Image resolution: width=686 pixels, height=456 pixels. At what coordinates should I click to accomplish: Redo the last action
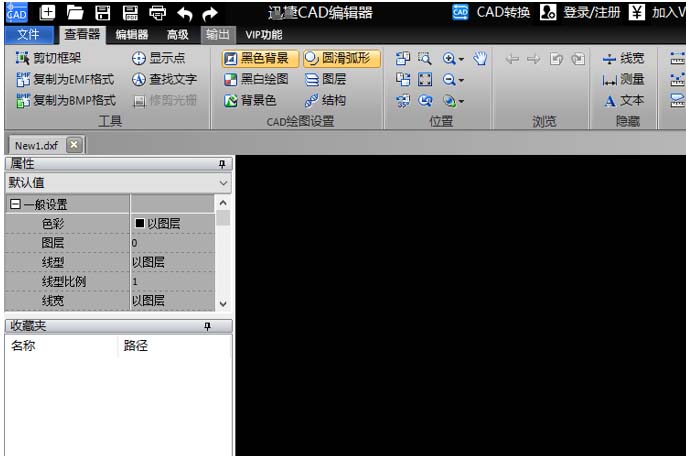pos(210,14)
